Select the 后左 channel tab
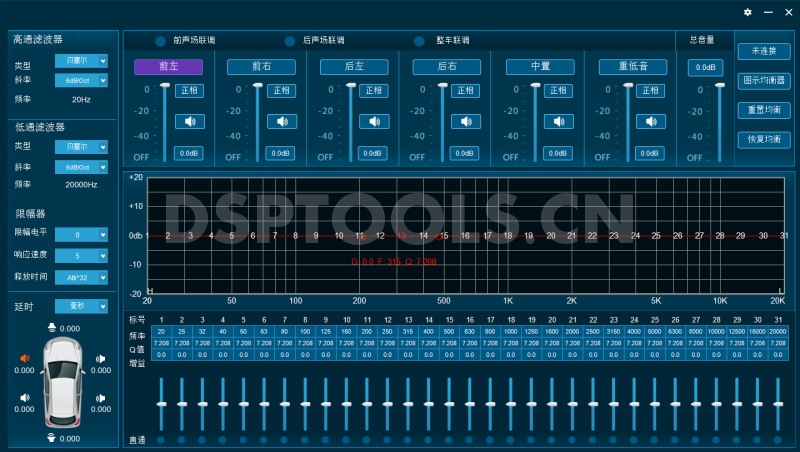Viewport: 800px width, 452px height. (x=354, y=66)
